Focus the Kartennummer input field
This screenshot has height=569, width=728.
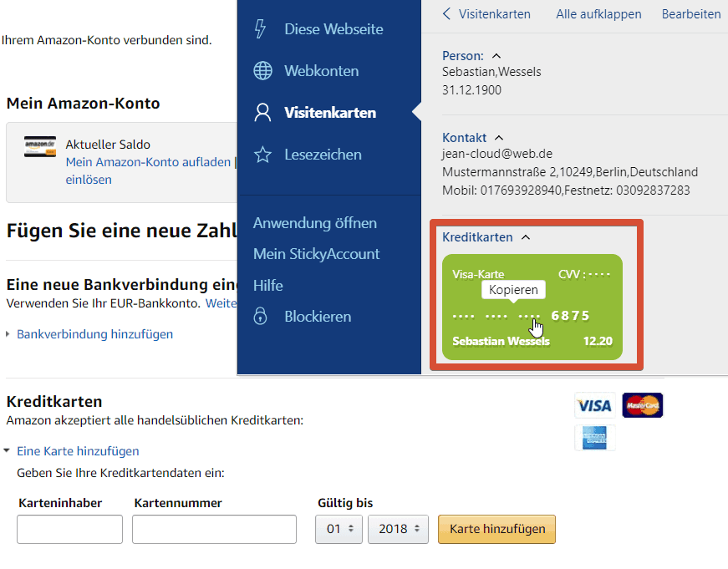[x=214, y=529]
